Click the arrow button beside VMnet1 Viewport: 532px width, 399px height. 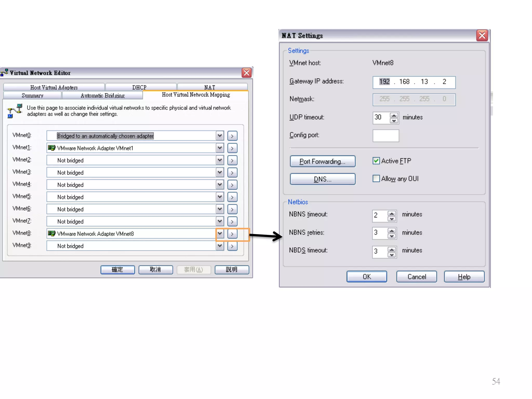coord(232,148)
